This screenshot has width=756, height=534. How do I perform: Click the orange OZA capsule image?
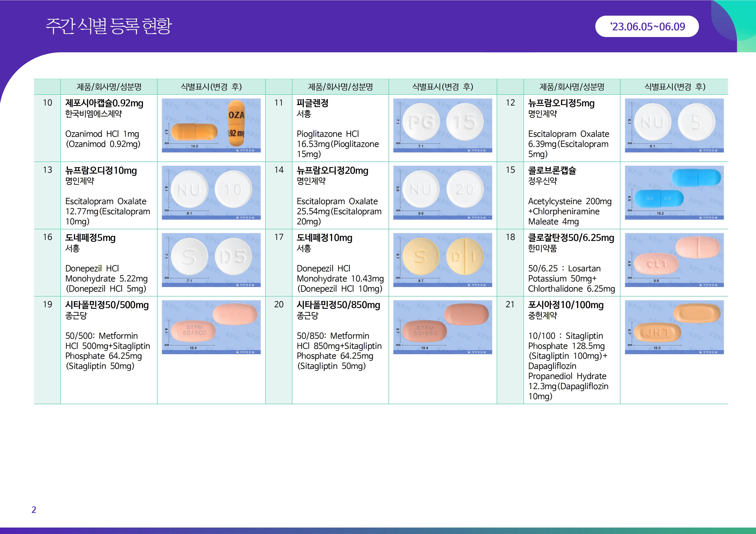(x=211, y=125)
